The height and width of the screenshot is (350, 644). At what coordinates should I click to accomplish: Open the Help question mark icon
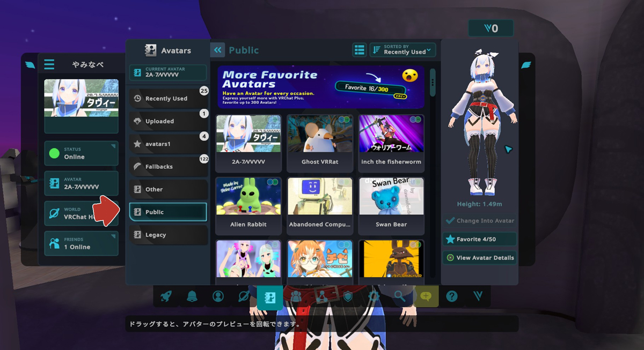452,296
